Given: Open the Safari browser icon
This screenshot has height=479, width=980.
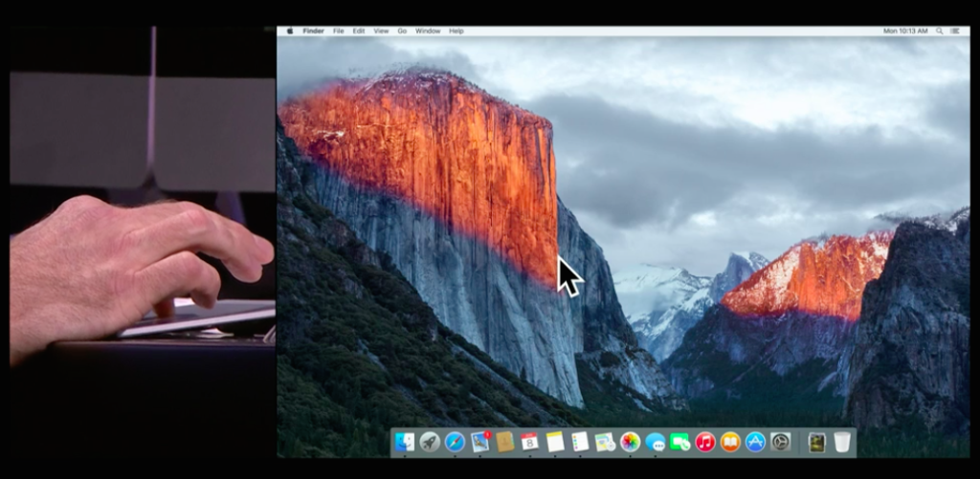Looking at the screenshot, I should tap(455, 442).
